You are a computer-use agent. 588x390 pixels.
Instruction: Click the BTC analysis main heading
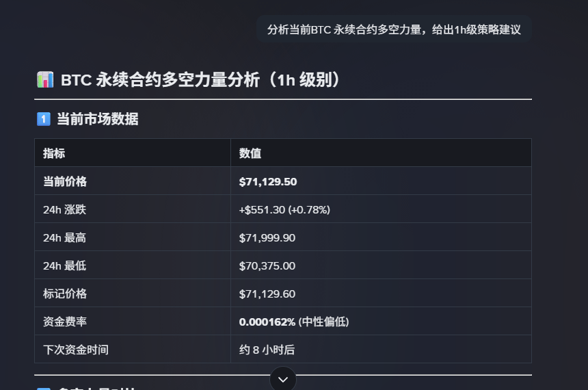(x=200, y=79)
